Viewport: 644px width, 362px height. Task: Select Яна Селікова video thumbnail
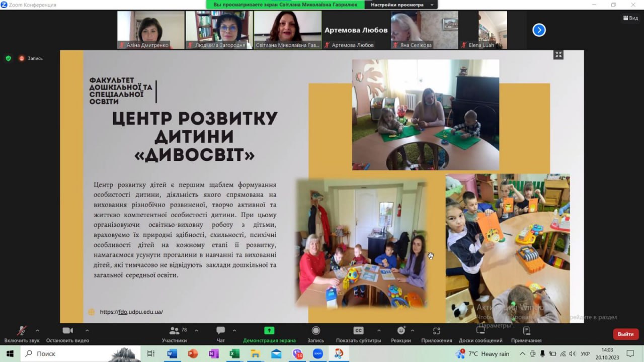coord(424,30)
